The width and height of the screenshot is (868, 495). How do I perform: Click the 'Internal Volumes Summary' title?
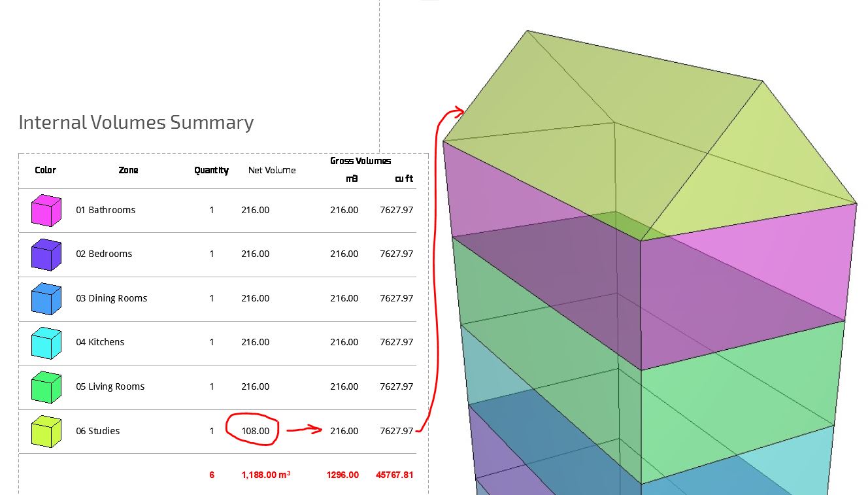(136, 122)
